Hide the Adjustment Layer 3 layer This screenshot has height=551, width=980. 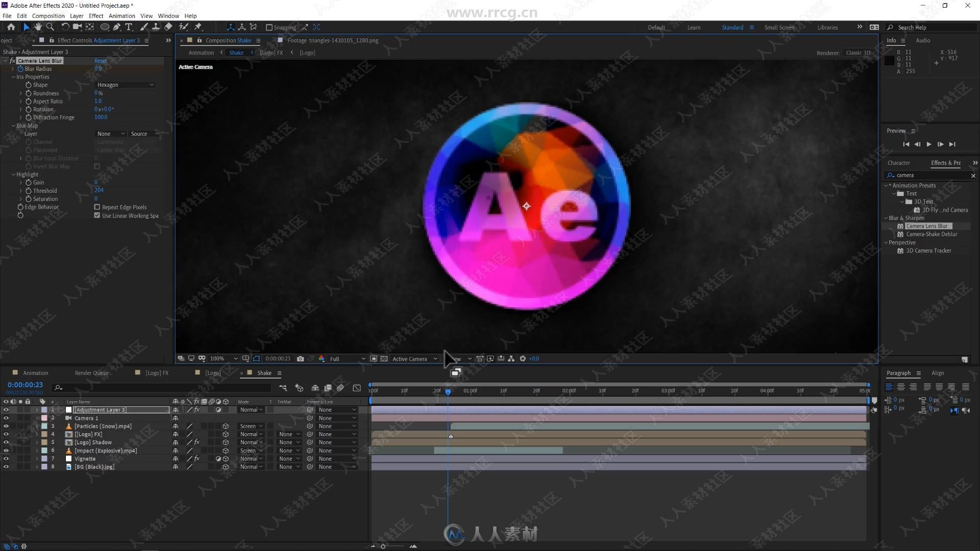[x=6, y=410]
